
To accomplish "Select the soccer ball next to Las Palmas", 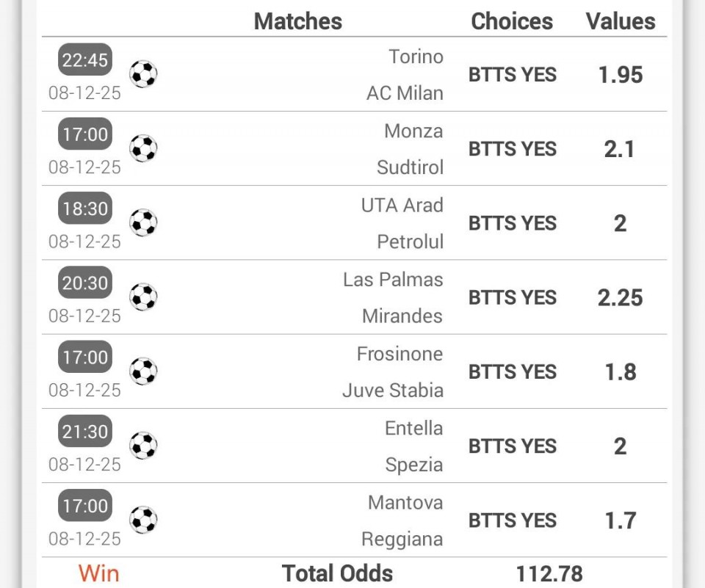I will coord(143,297).
